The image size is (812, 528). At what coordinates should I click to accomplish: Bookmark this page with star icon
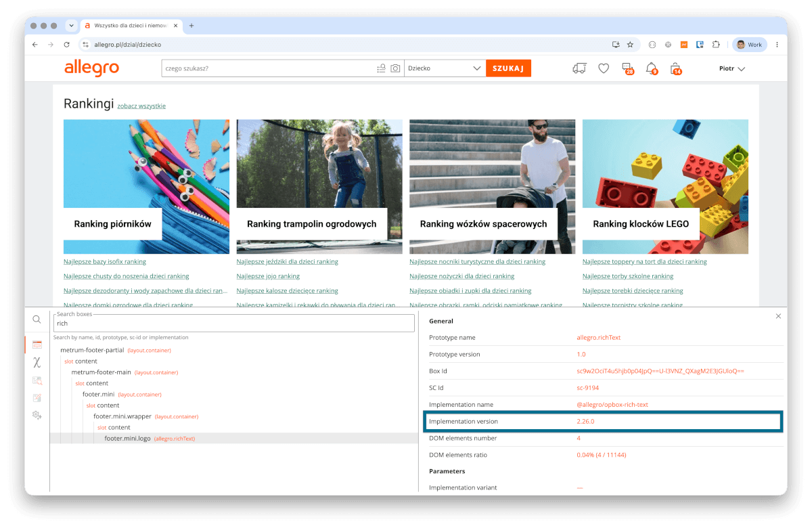630,45
